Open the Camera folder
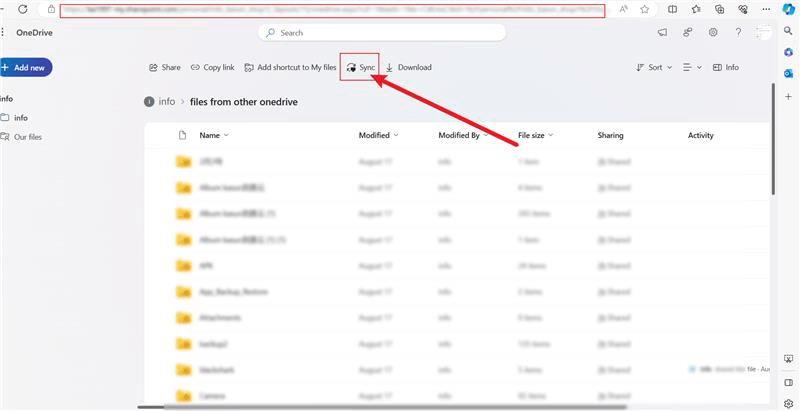The height and width of the screenshot is (411, 800). tap(212, 396)
